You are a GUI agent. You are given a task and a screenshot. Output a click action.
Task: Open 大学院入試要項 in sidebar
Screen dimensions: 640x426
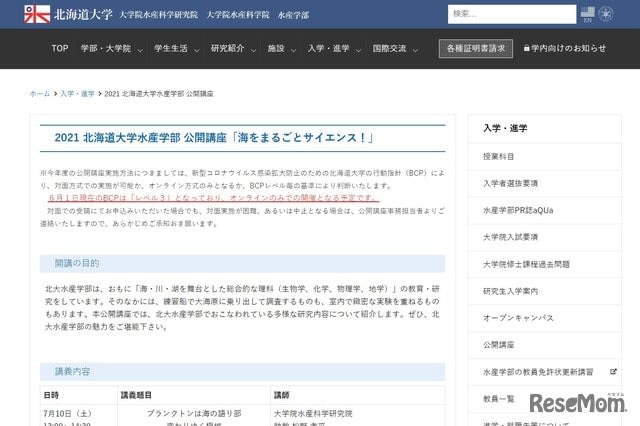point(510,237)
